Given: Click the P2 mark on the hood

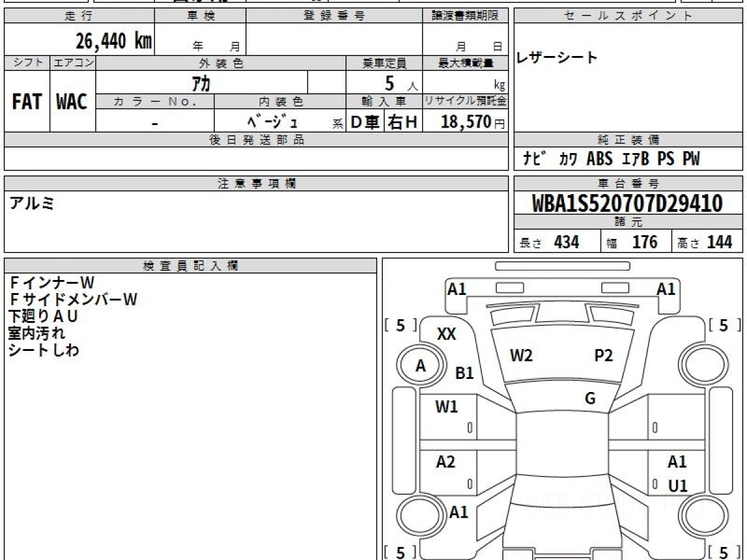Looking at the screenshot, I should click(x=604, y=355).
